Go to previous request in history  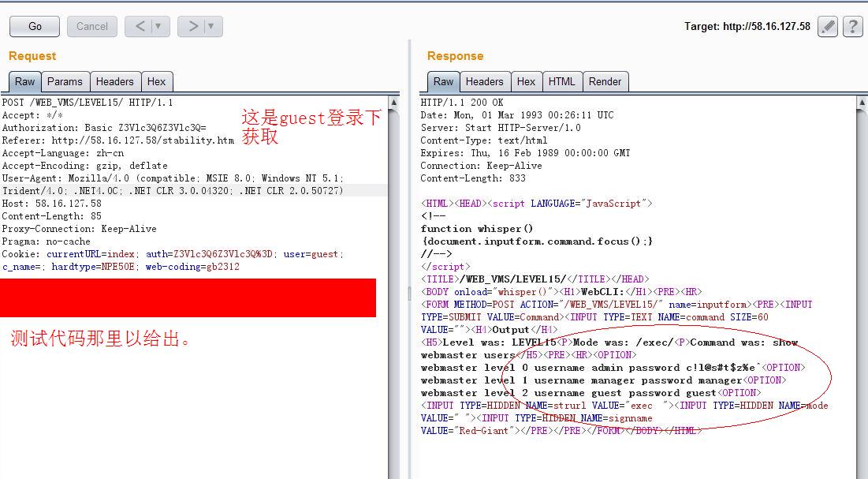click(x=140, y=27)
